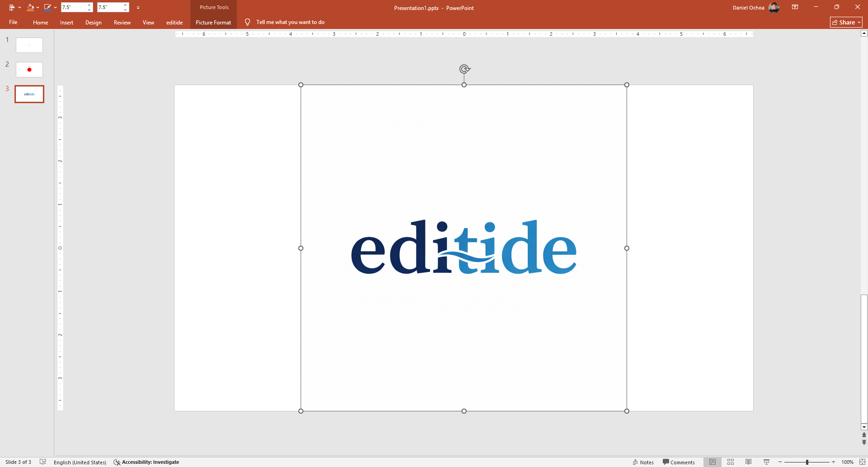The width and height of the screenshot is (868, 467).
Task: Click Tell me what you want to do
Action: click(x=290, y=22)
